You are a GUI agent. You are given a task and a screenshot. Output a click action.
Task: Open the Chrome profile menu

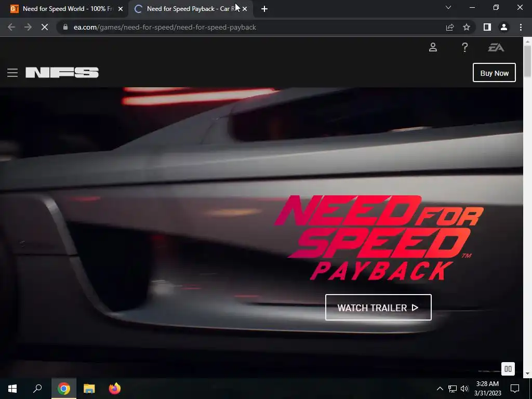pos(504,27)
